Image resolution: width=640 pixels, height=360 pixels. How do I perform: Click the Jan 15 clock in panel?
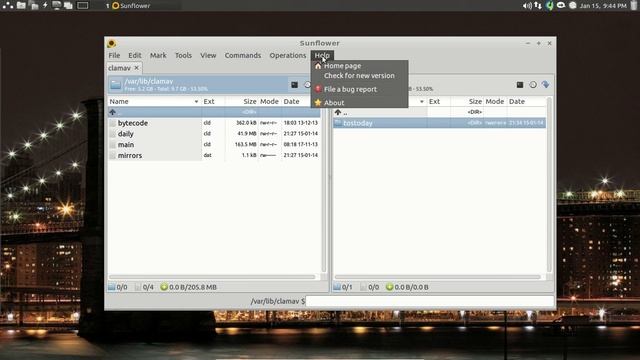[x=603, y=6]
